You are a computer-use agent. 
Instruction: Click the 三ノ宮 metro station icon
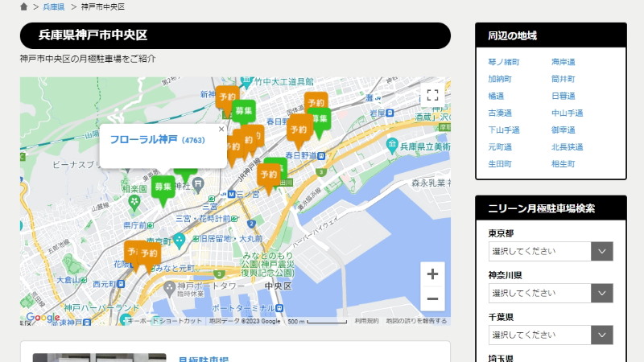(x=231, y=194)
